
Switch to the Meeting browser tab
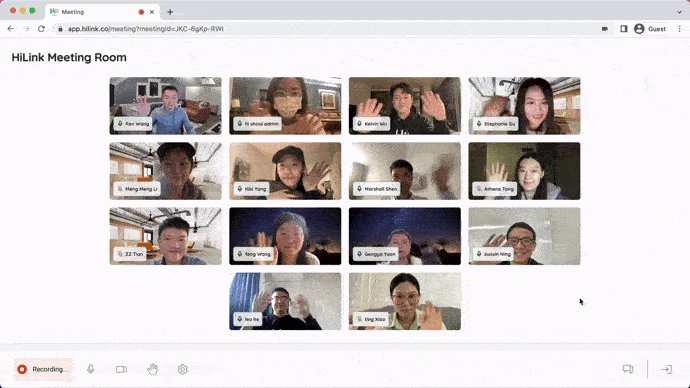(101, 12)
